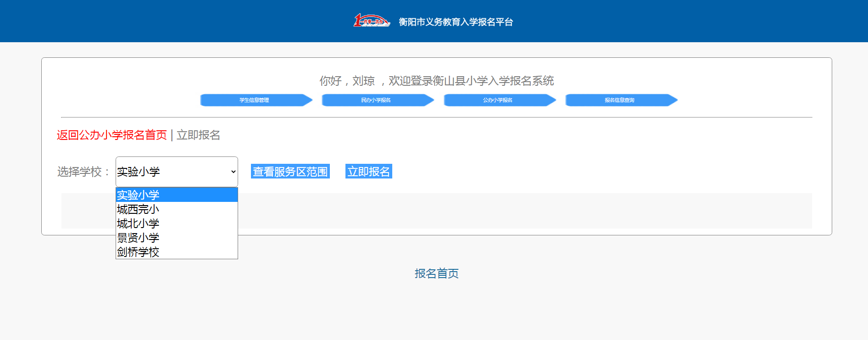
Task: Select 景贤小学 from the school options
Action: coord(177,238)
